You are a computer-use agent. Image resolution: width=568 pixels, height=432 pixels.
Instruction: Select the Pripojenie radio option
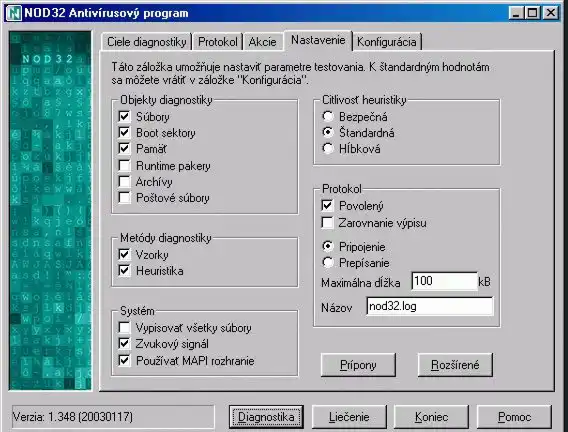328,247
